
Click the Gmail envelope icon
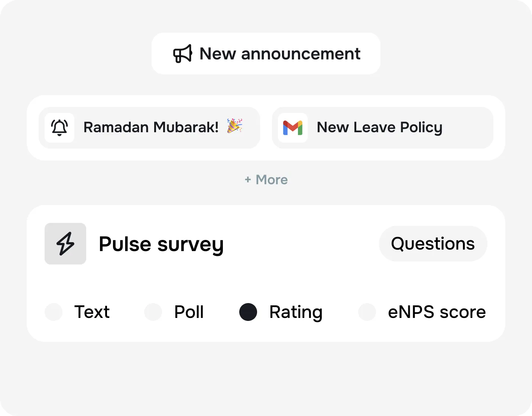(x=293, y=128)
